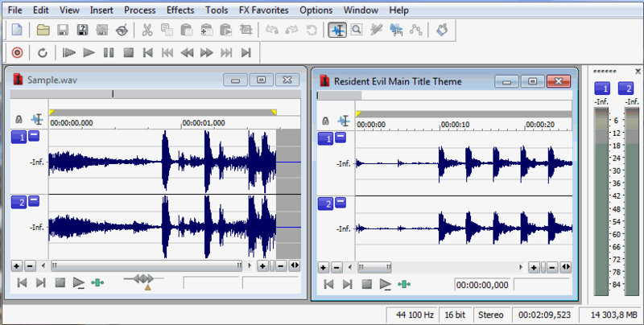Click the Cut scissors icon in the toolbar

pos(147,30)
